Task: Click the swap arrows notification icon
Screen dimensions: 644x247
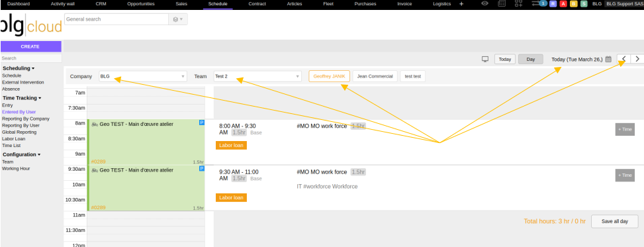Action: tap(539, 3)
